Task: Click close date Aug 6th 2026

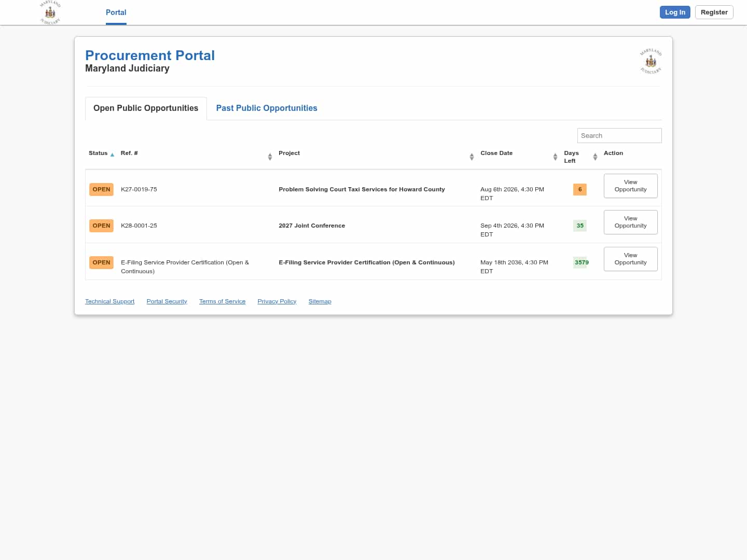Action: pyautogui.click(x=512, y=193)
